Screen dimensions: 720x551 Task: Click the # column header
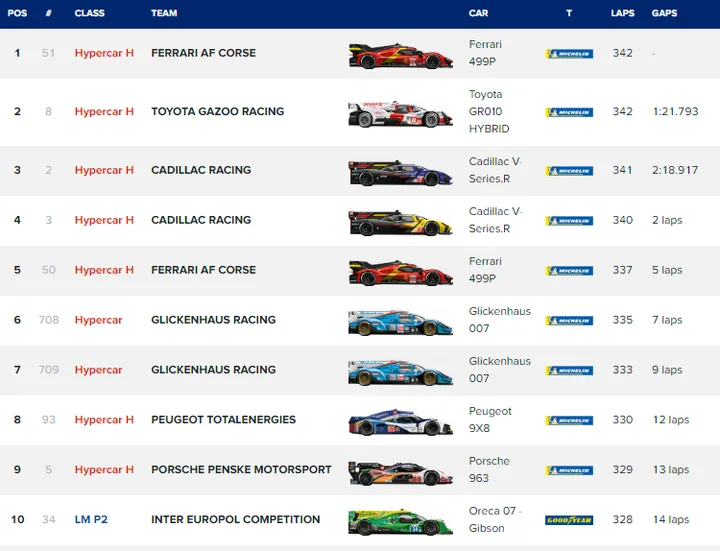[x=49, y=13]
